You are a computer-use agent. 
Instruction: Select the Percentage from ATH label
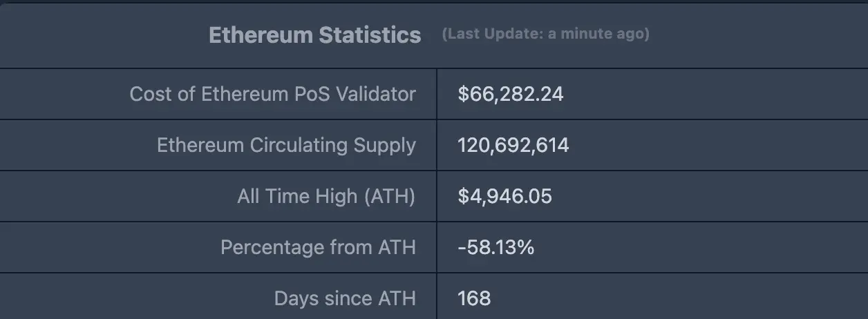tap(318, 247)
